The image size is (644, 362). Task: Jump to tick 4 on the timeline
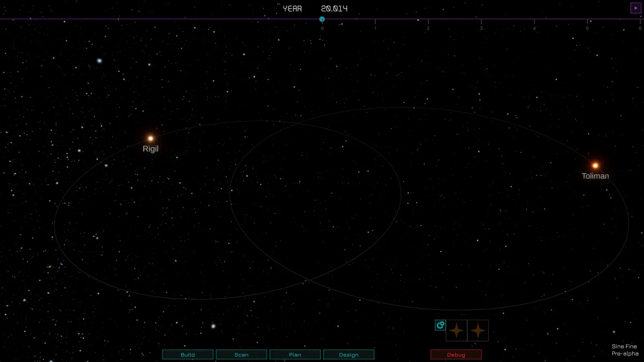[534, 21]
